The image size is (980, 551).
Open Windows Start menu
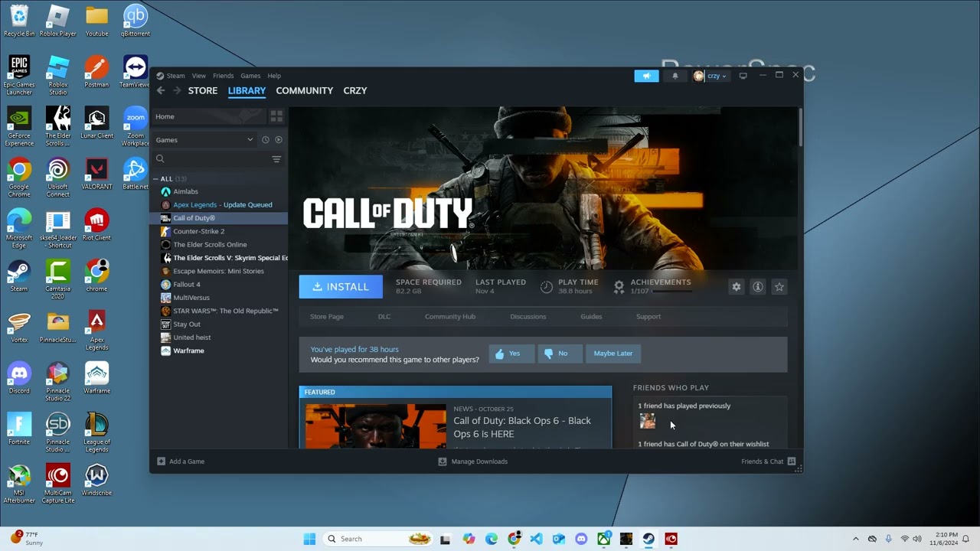309,539
